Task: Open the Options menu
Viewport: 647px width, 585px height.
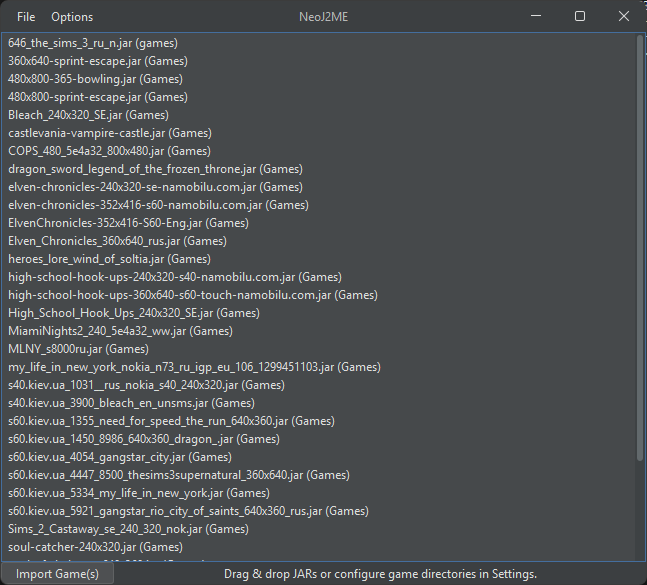Action: tap(72, 17)
